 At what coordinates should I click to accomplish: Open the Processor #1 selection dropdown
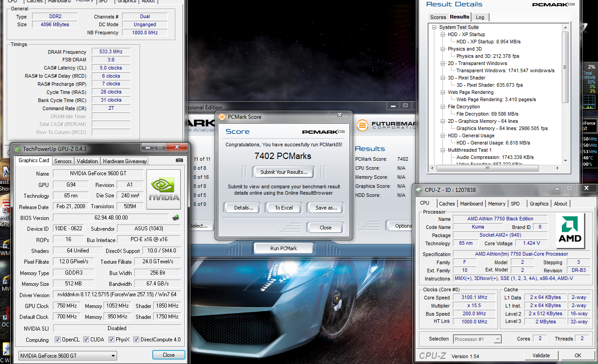coord(477,339)
